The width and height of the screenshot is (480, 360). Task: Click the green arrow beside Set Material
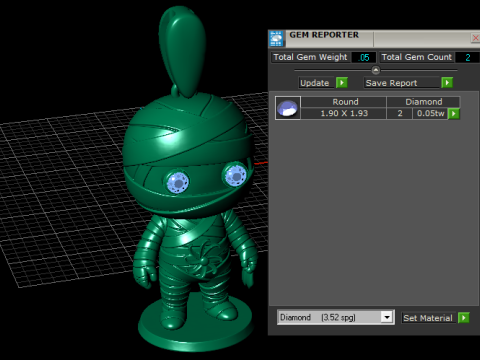[x=464, y=318]
